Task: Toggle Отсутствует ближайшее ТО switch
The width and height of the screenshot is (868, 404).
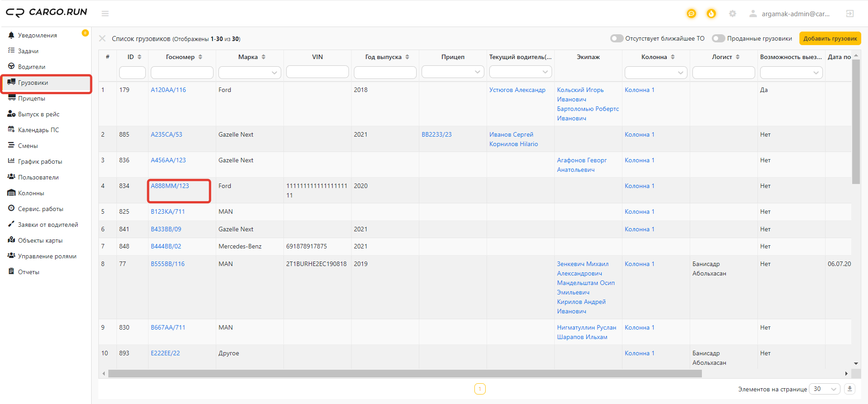Action: click(x=617, y=38)
